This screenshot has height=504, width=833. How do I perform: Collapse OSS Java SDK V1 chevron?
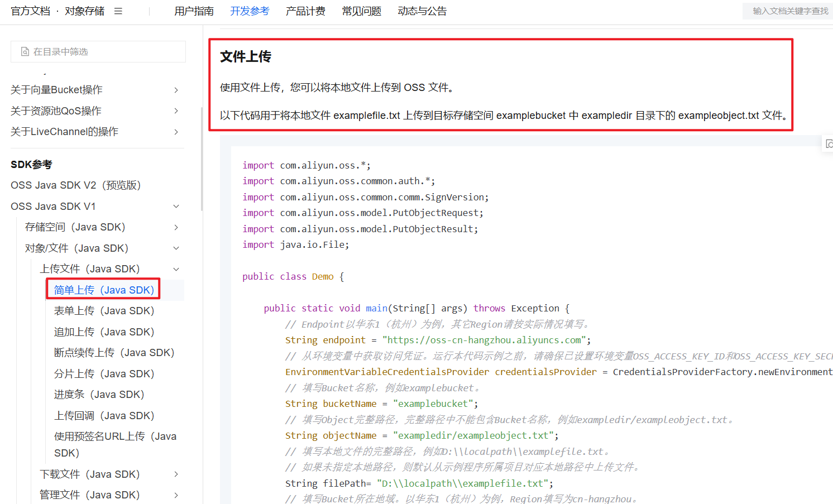[176, 207]
